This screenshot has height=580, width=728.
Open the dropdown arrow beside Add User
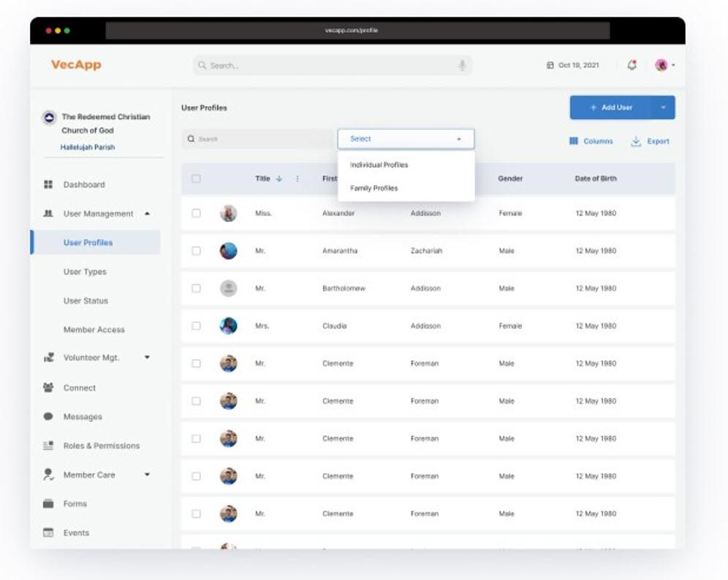point(663,107)
